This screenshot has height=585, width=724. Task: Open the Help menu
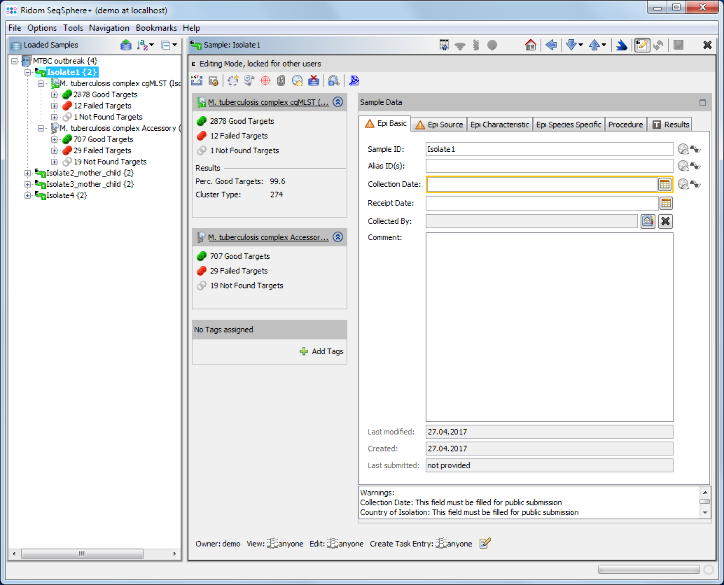(x=191, y=28)
